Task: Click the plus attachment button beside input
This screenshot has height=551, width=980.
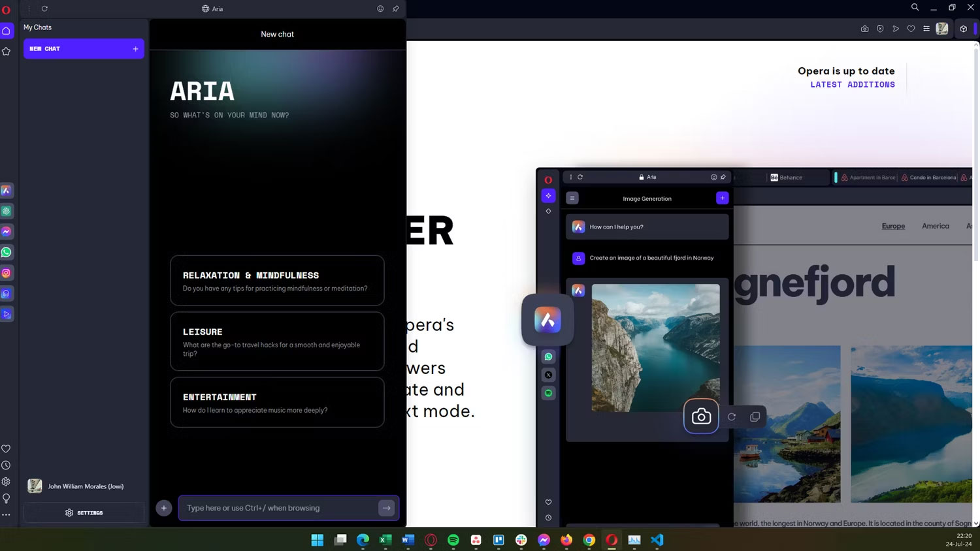Action: (x=164, y=508)
